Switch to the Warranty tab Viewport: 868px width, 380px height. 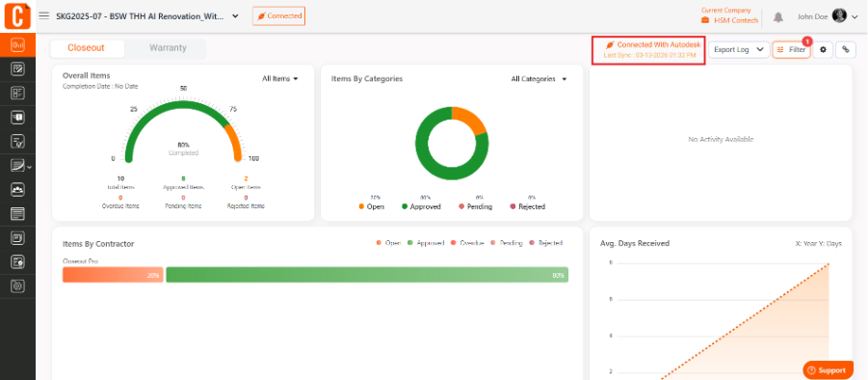point(168,47)
